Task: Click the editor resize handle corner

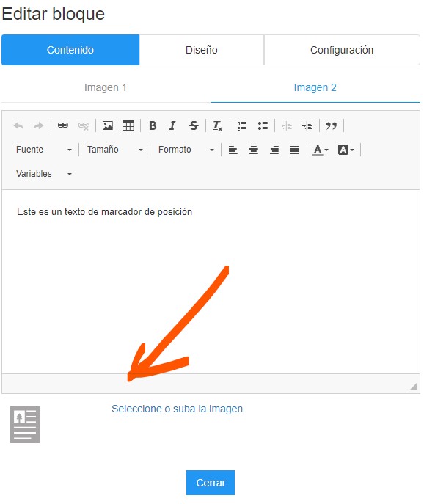Action: click(x=413, y=387)
